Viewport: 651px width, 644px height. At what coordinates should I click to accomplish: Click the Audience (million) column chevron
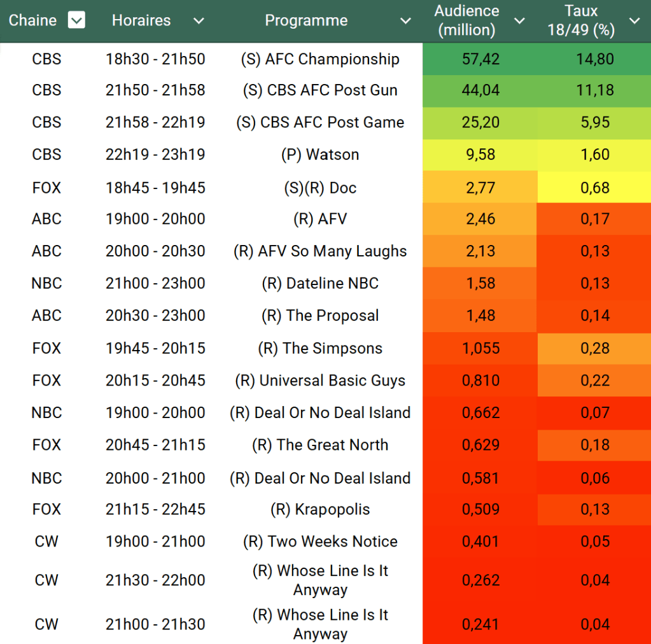[519, 21]
